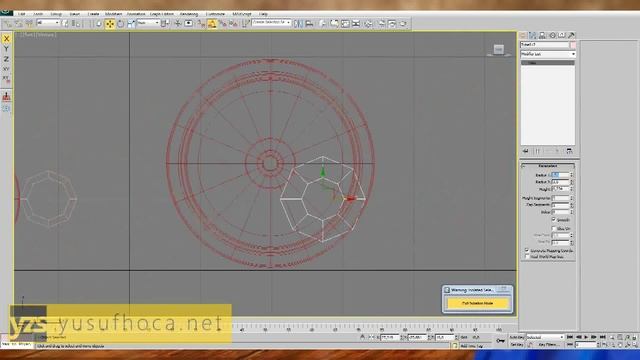640x360 pixels.
Task: Switch to the Motion command panel tab
Action: point(552,36)
